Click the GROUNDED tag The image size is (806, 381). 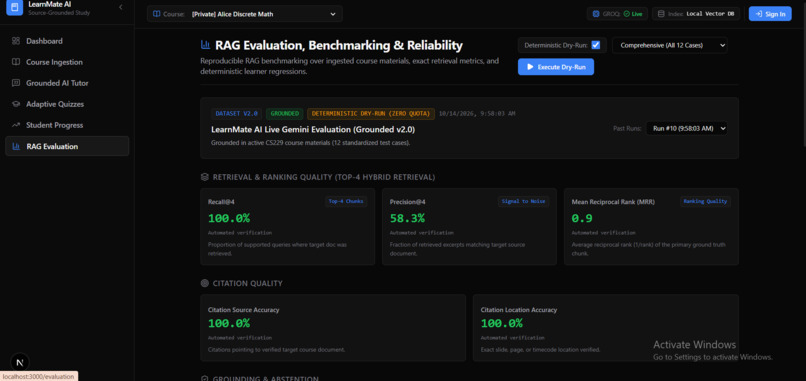pos(284,114)
